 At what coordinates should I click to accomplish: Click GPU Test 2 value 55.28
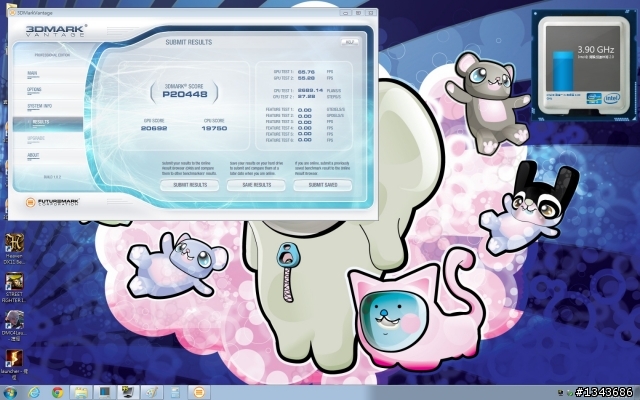(x=306, y=78)
